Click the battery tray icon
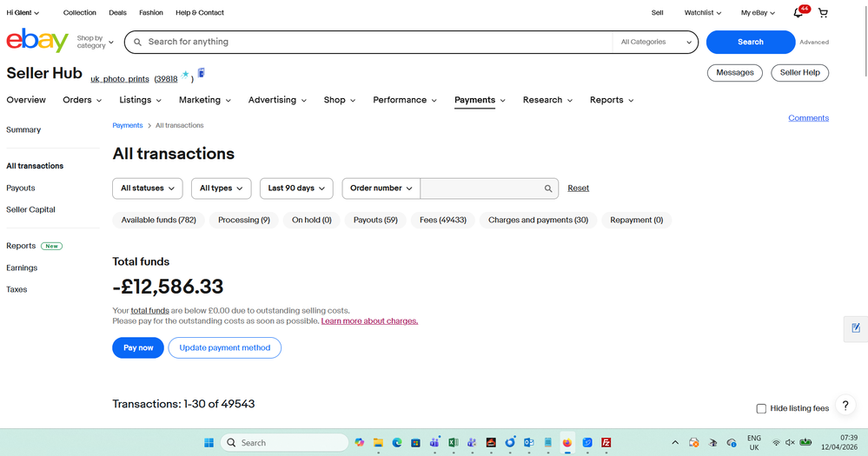Image resolution: width=868 pixels, height=456 pixels. [805, 442]
